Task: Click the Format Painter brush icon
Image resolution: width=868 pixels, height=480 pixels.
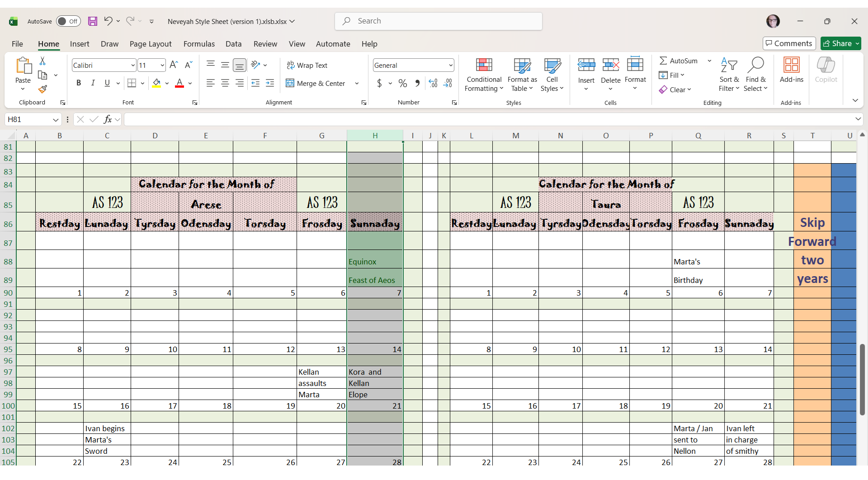Action: click(x=42, y=89)
